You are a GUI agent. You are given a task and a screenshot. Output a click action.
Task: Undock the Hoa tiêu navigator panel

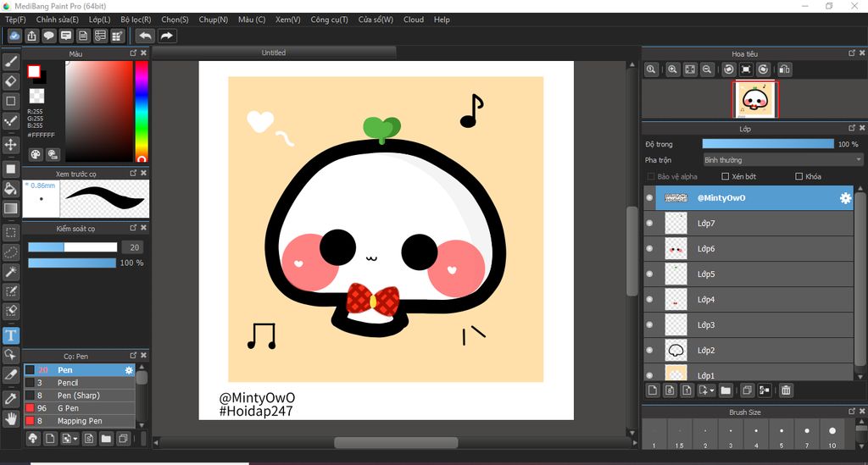click(x=851, y=53)
